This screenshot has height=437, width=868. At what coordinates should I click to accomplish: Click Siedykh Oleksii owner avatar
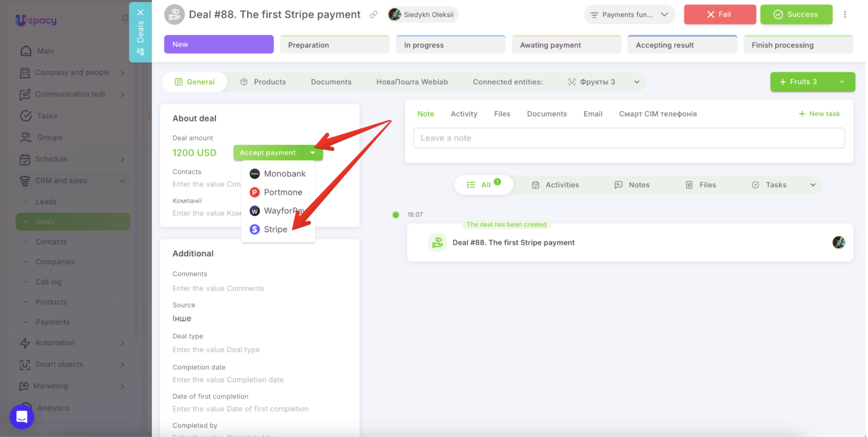pos(395,15)
